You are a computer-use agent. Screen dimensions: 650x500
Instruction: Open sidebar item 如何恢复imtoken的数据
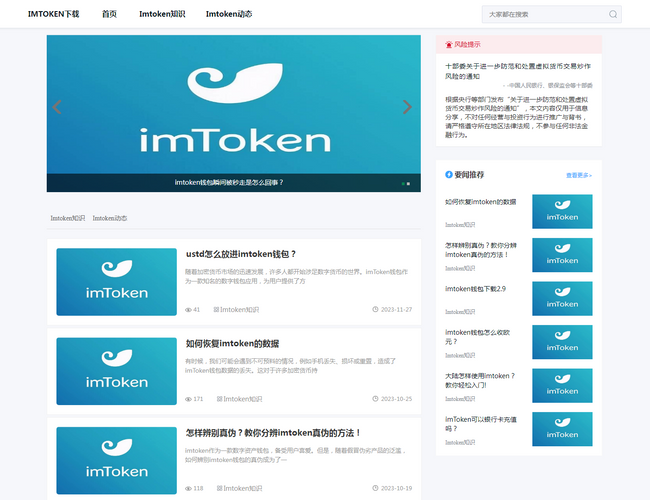[x=480, y=202]
